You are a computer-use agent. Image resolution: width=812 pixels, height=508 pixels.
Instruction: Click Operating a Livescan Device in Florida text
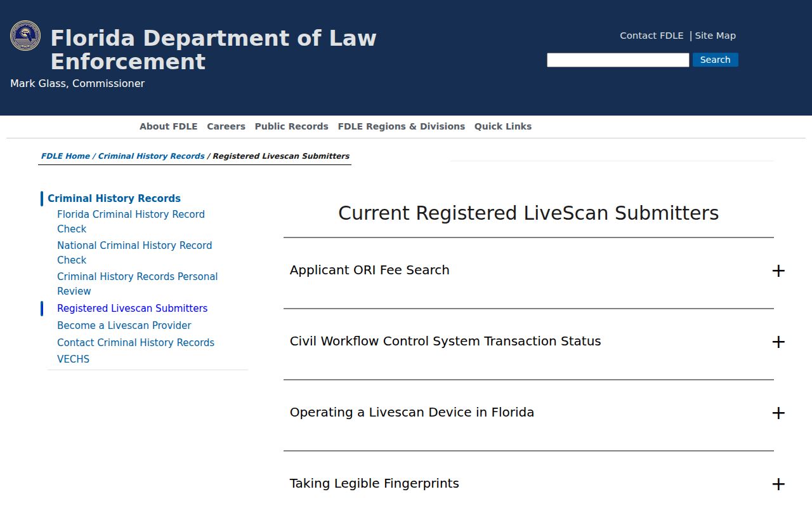(x=412, y=412)
